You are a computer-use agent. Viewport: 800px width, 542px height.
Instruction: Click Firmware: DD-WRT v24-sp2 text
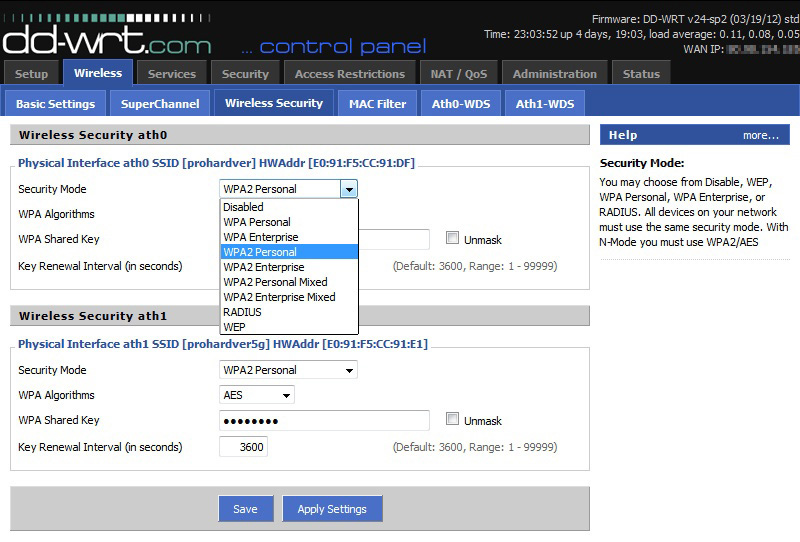pos(695,19)
